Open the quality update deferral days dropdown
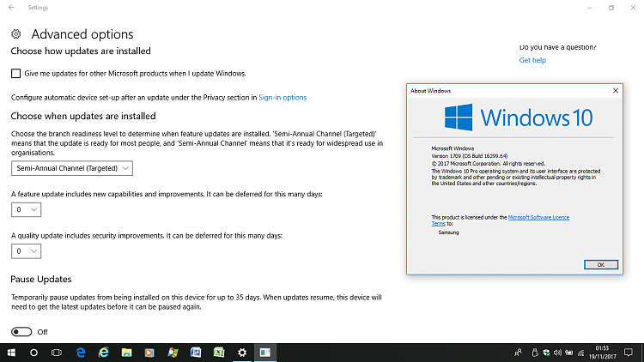The image size is (644, 362). (26, 251)
